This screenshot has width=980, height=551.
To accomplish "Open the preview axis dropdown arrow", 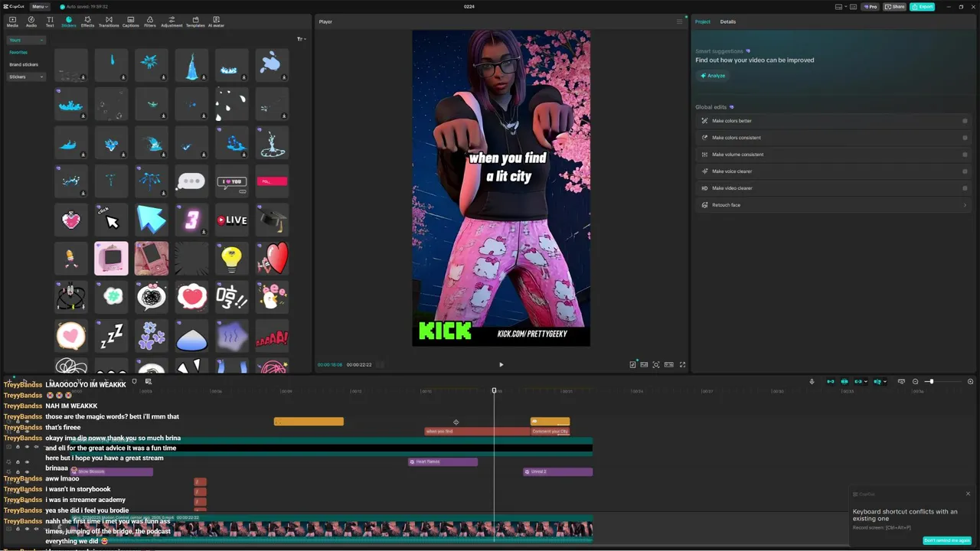I will pos(886,381).
